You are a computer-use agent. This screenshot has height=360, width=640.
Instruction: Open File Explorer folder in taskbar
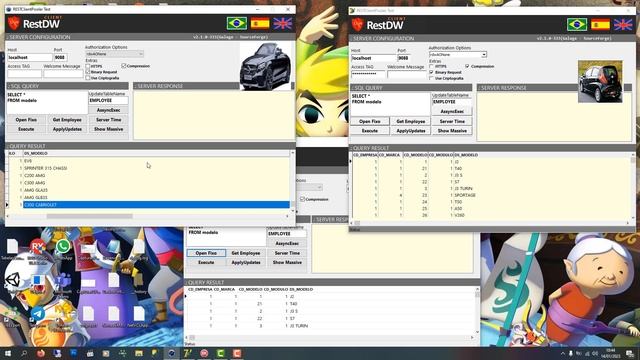(139, 353)
